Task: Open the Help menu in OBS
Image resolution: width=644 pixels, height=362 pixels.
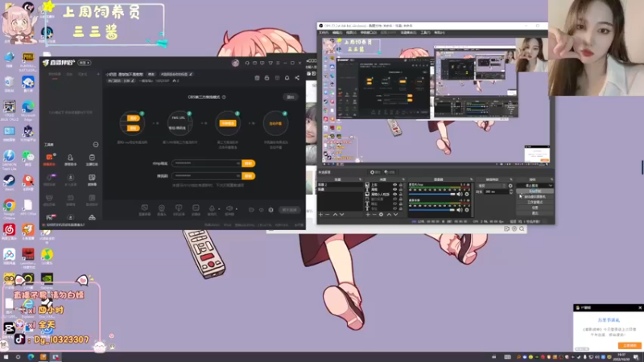Action: click(440, 32)
